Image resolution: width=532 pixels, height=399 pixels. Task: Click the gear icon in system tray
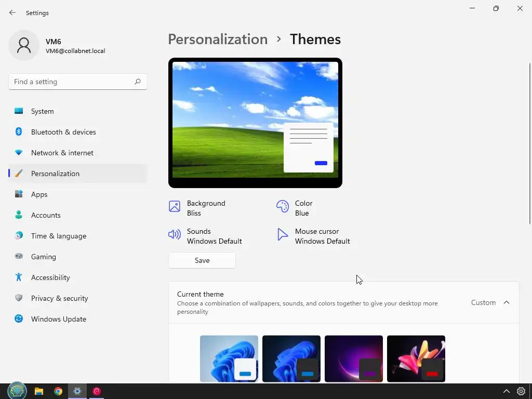tap(521, 391)
